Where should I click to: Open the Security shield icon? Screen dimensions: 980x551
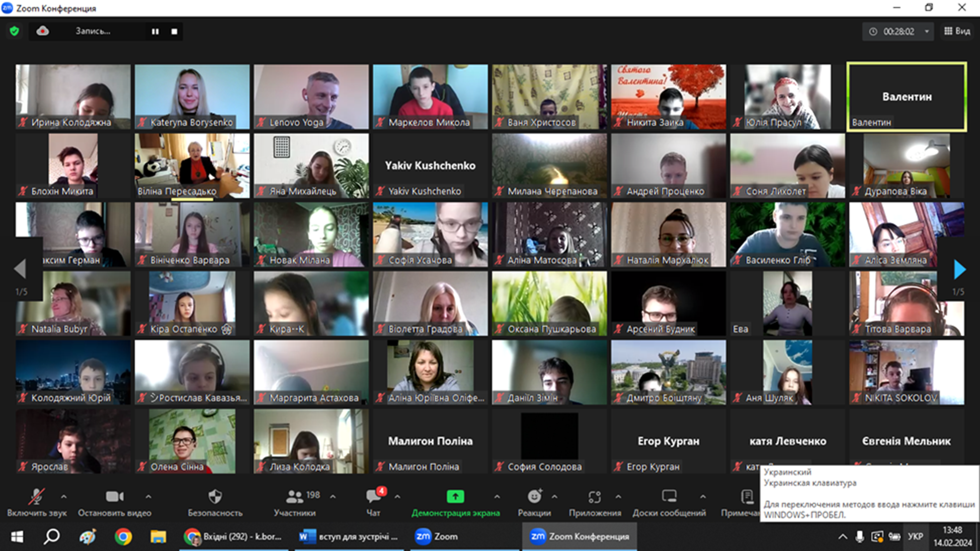215,497
